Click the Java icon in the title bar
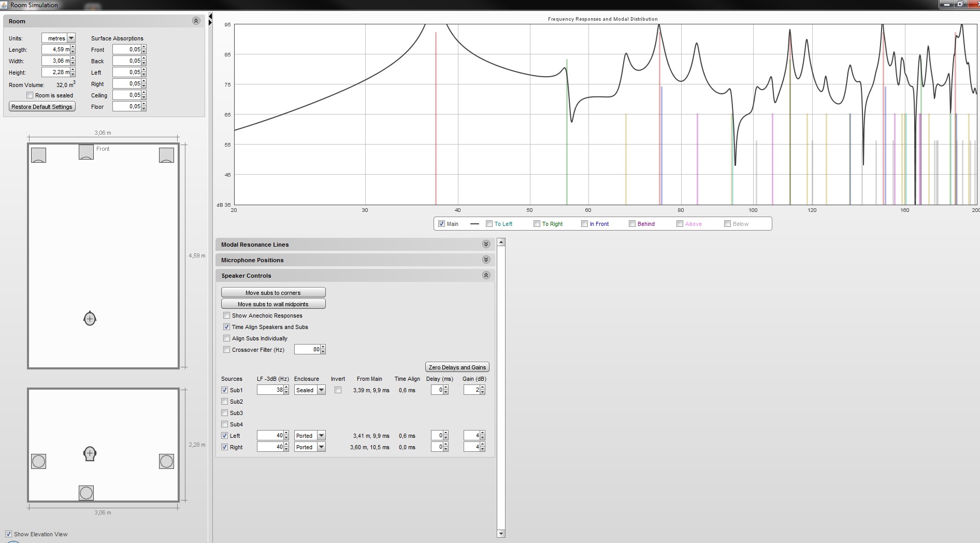This screenshot has width=980, height=543. 5,5
